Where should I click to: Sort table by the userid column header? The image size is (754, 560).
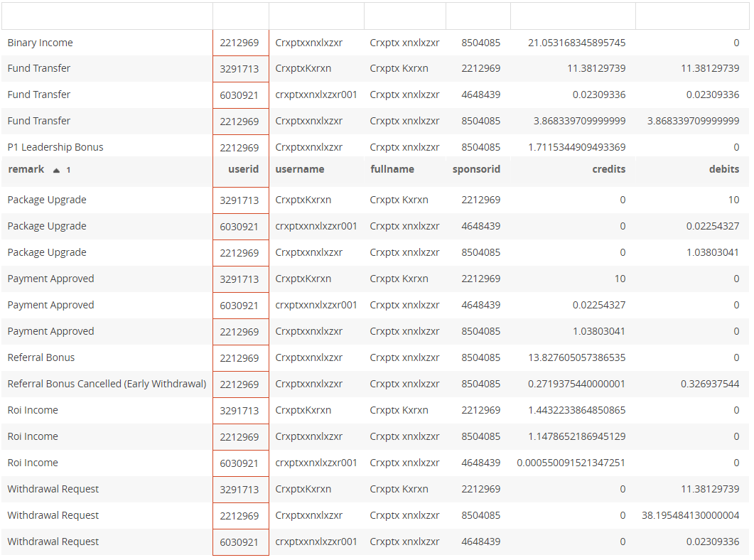(x=243, y=169)
